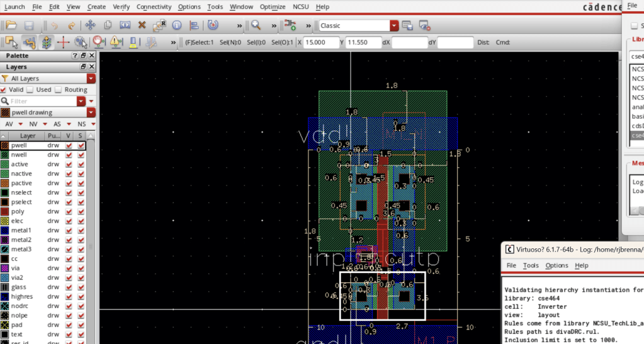Open the pwell drawing layer dropdown
This screenshot has width=644, height=344.
(x=91, y=113)
